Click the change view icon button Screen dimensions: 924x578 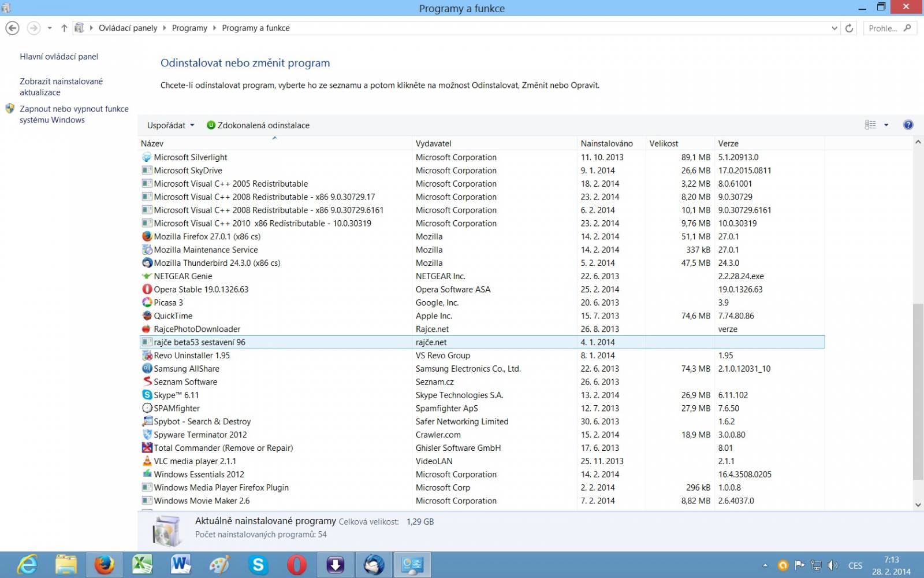(x=870, y=125)
